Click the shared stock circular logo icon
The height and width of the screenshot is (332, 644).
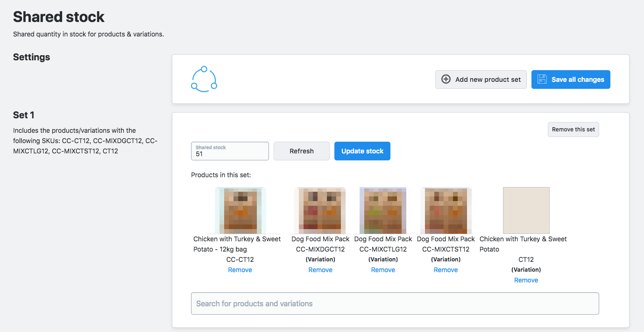point(204,79)
